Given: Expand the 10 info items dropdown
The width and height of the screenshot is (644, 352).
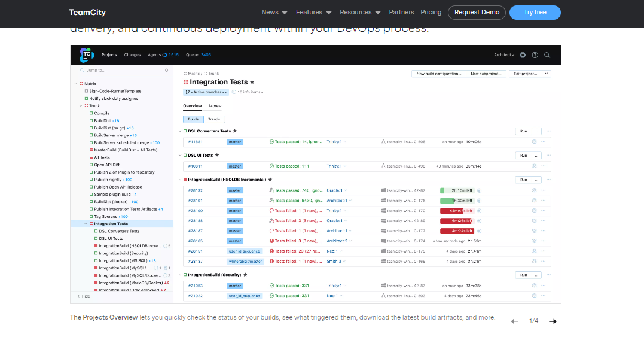Looking at the screenshot, I should coord(248,92).
